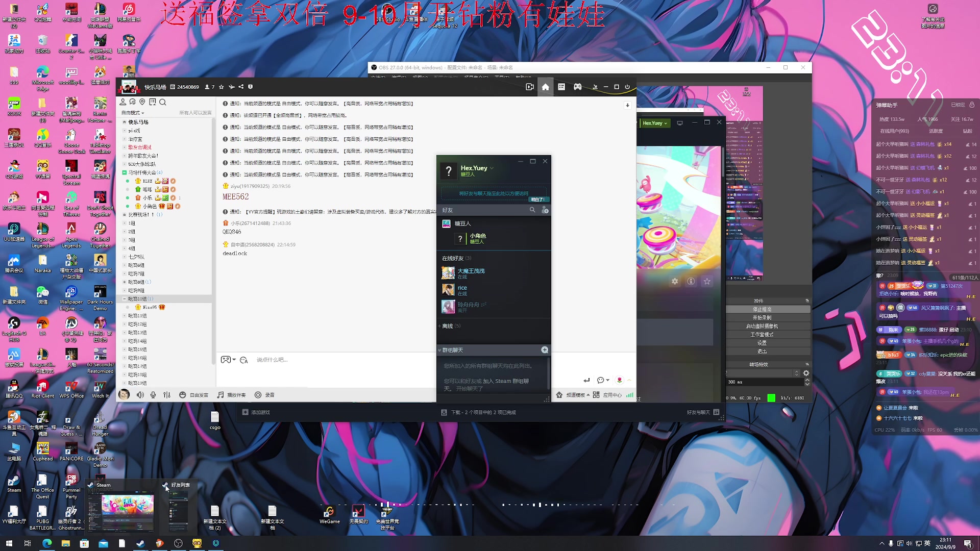The width and height of the screenshot is (980, 551).
Task: Open the game controller dropdown in chat input
Action: 228,360
